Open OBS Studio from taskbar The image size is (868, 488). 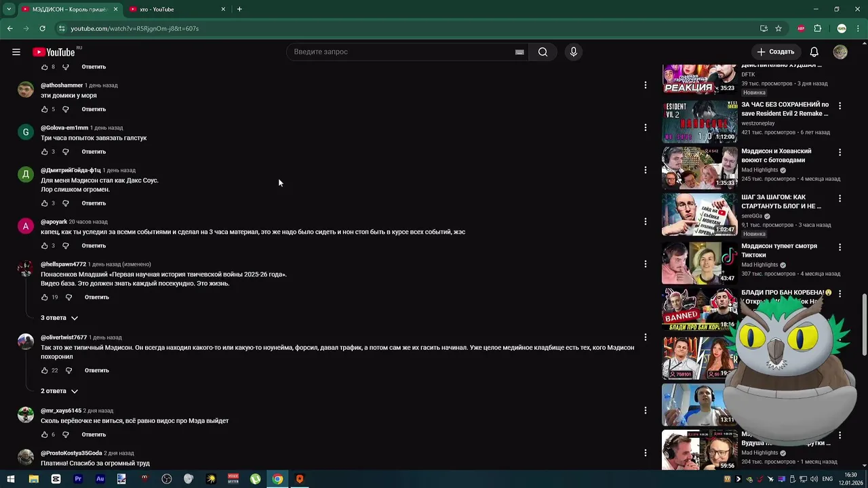click(167, 479)
